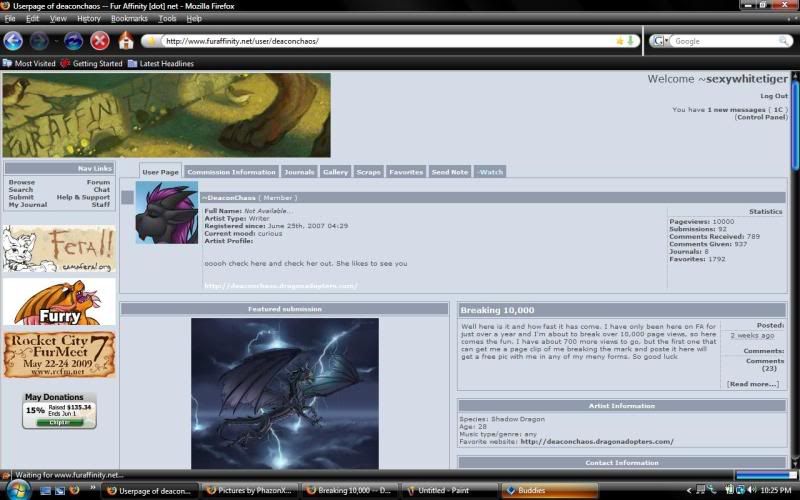
Task: Click the Feral camp ad banner
Action: 59,249
